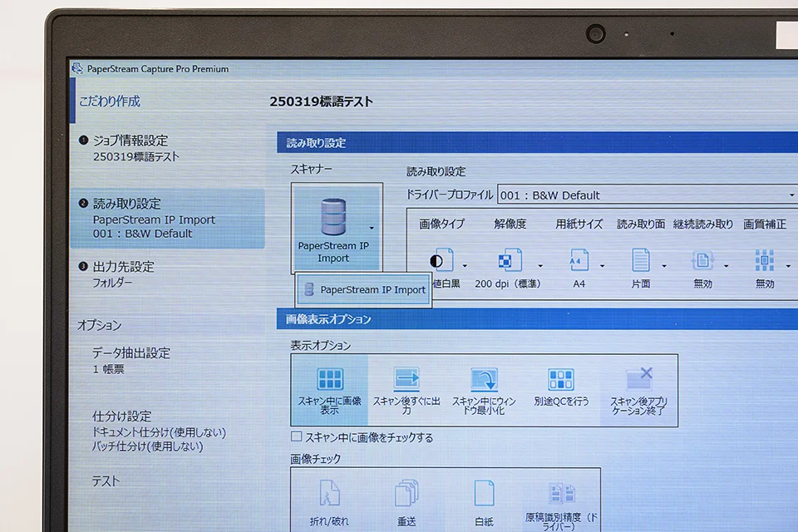Click the 解像度 200 dpi icon
Image resolution: width=798 pixels, height=532 pixels.
pos(510,260)
